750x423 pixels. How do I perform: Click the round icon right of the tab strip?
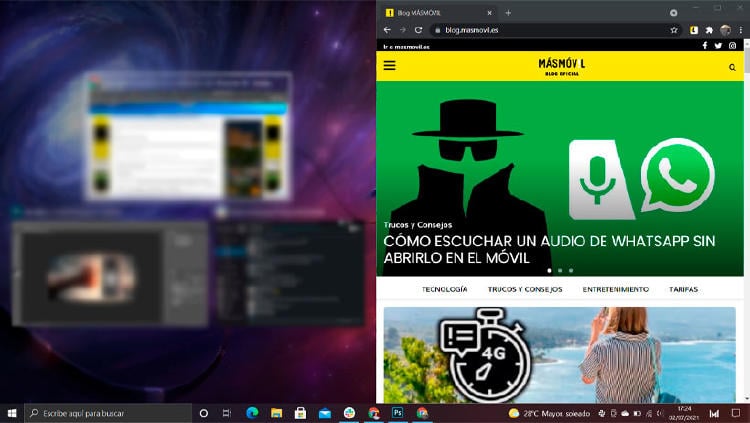click(x=673, y=13)
